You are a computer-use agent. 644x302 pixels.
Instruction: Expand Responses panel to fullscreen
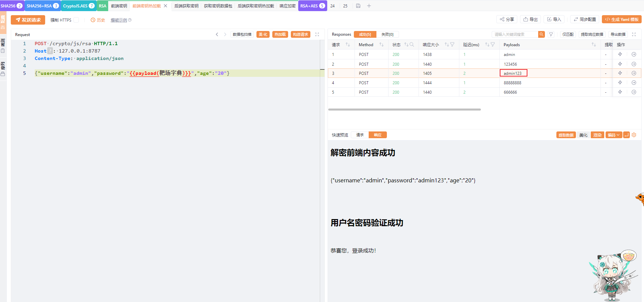click(x=634, y=34)
